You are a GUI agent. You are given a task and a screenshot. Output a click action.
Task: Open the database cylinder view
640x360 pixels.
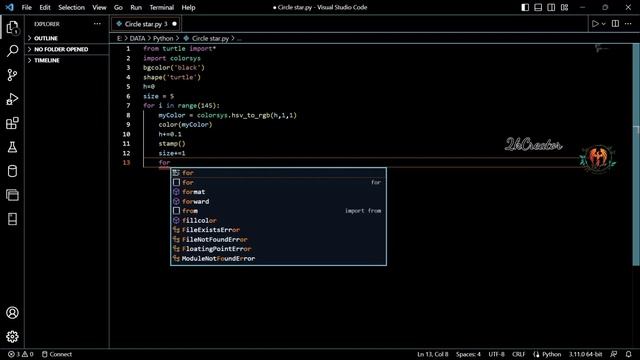click(12, 171)
